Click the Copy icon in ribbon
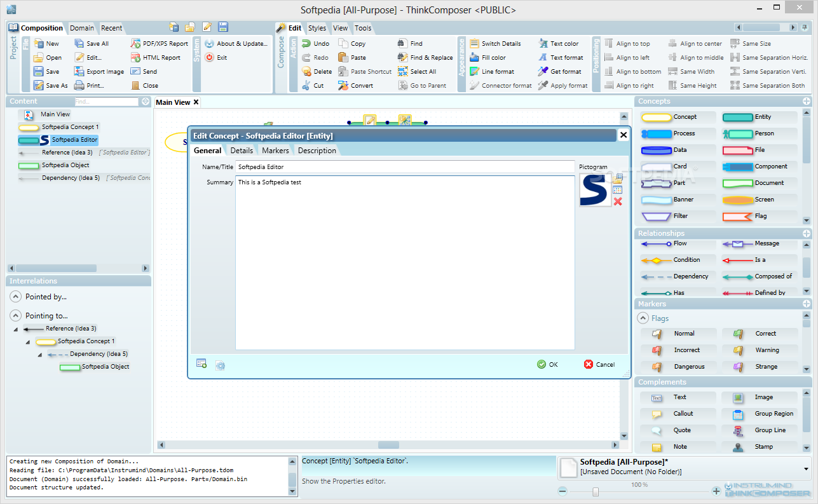This screenshot has height=504, width=818. [x=343, y=44]
